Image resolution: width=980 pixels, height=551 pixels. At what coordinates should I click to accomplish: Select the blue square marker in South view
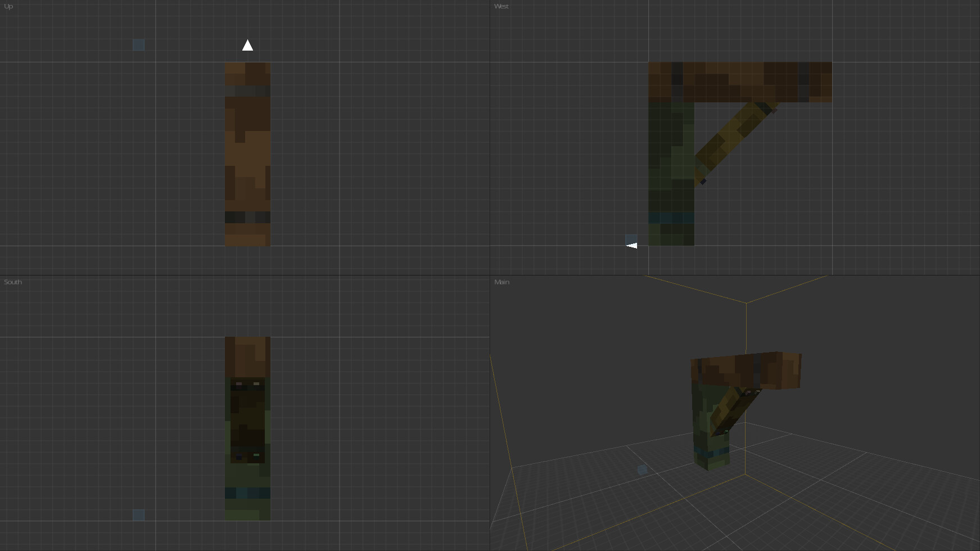pyautogui.click(x=138, y=515)
